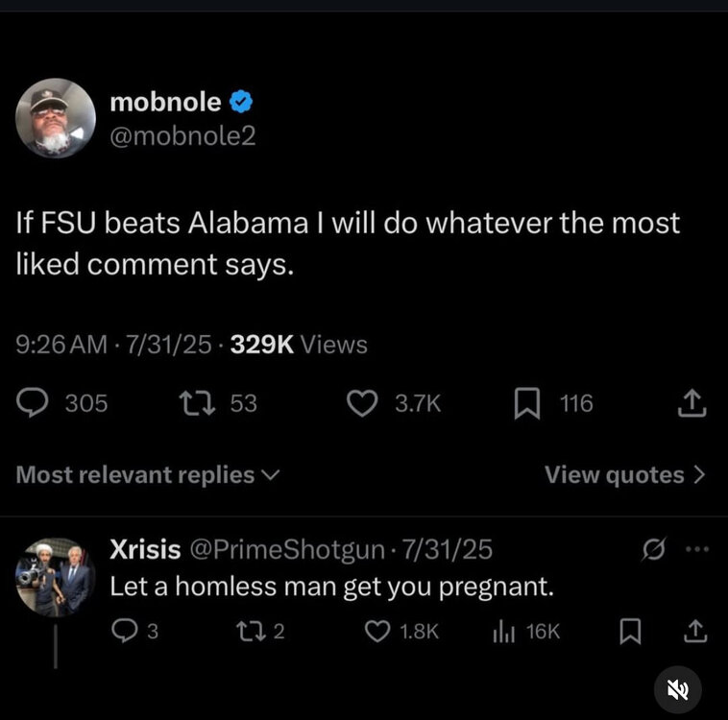Open the @mobnole2 handle
Viewport: 728px width, 720px height.
[x=182, y=136]
